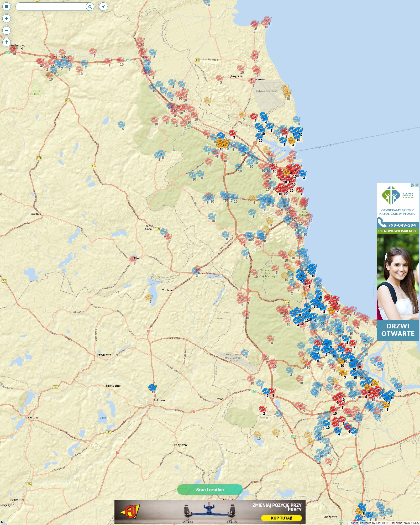420x525 pixels.
Task: Click the Przodkowo town label
Action: tap(103, 355)
